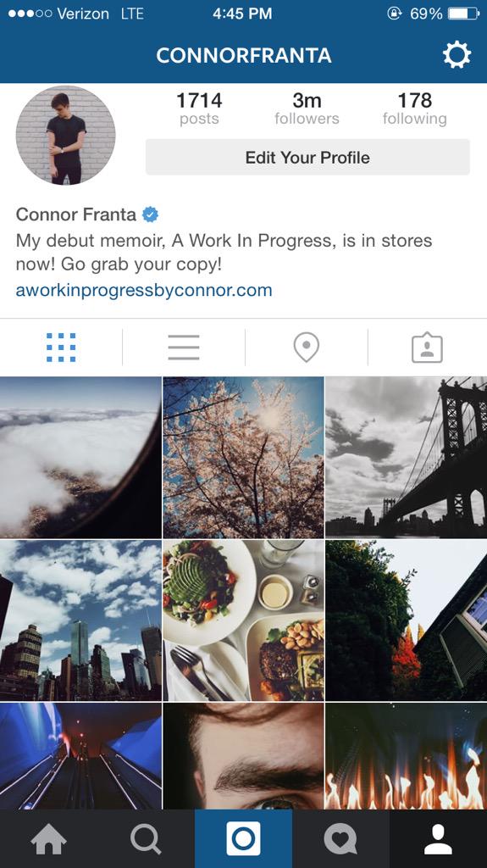Switch to list view of posts

[184, 348]
